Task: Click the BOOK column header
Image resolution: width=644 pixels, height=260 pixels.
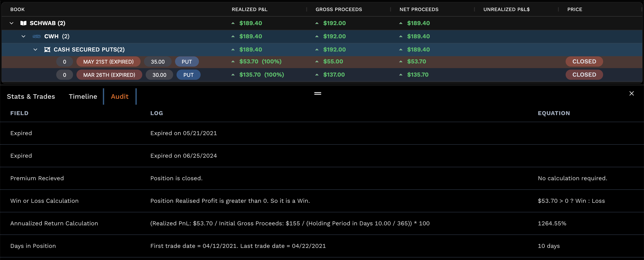Action: pos(17,10)
